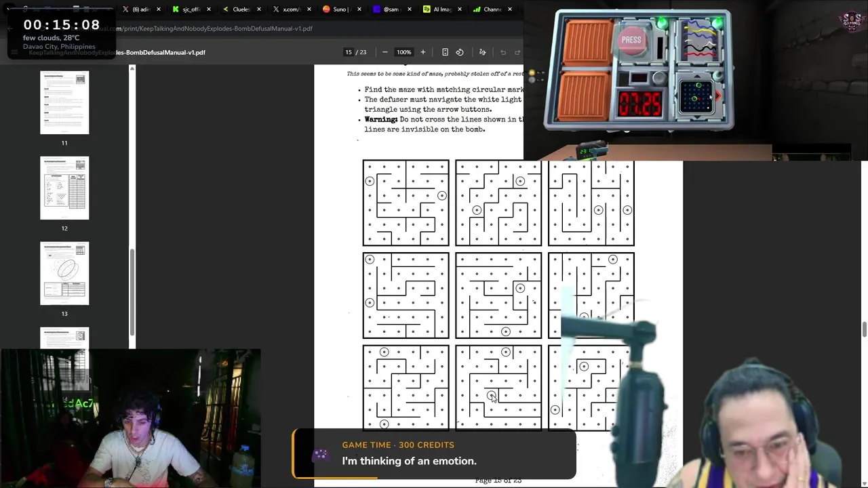Click the lower orange empty module panel
Screen dimensions: 868x488
pos(584,96)
